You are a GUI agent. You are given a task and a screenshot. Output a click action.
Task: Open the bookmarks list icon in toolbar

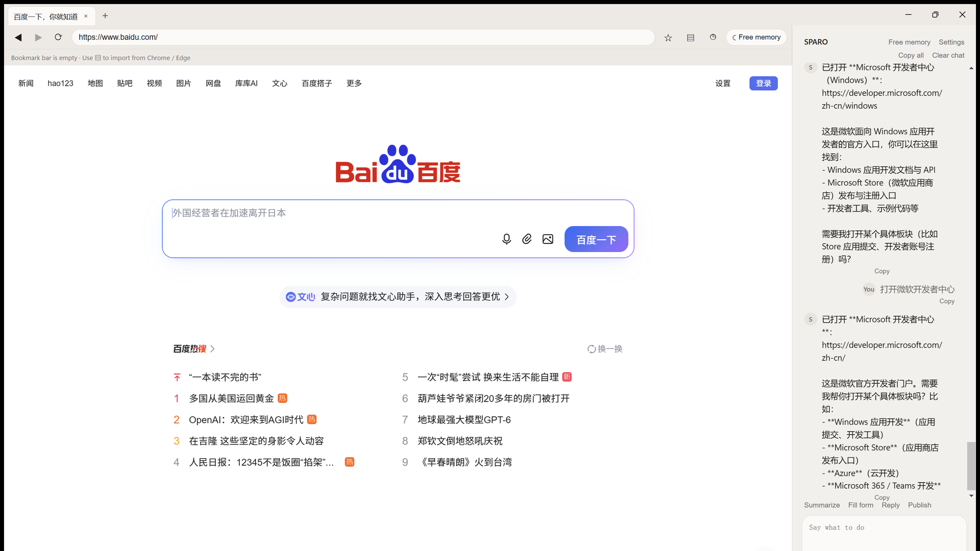[x=691, y=37]
